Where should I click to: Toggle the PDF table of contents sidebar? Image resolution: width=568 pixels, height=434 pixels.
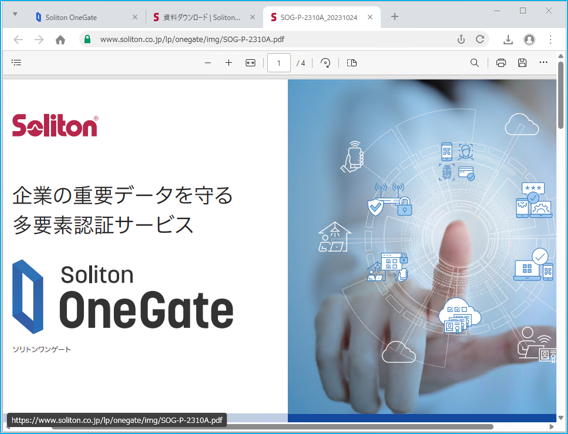tap(16, 63)
